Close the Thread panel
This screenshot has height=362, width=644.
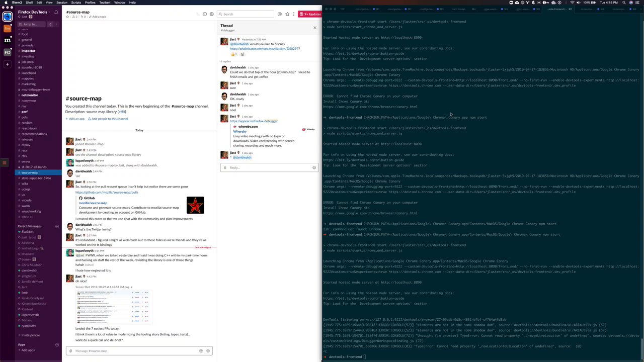pos(315,27)
